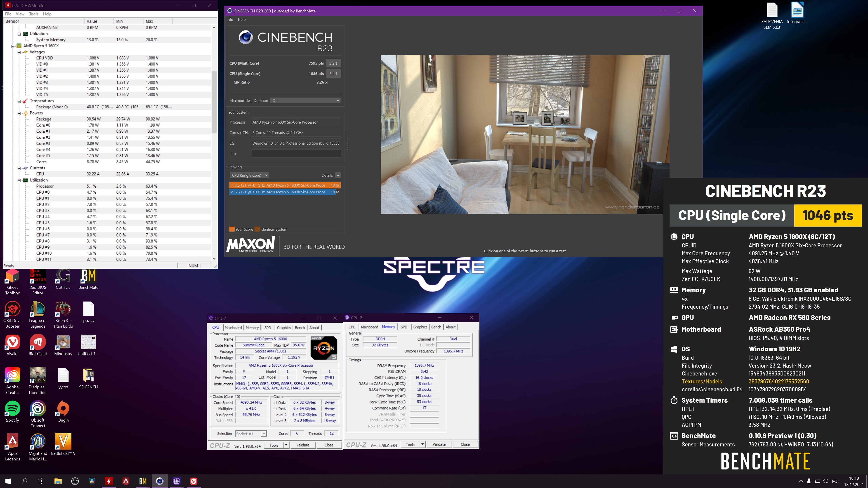Image resolution: width=868 pixels, height=488 pixels.
Task: Open Tools menu in HWMonitor
Action: (34, 14)
